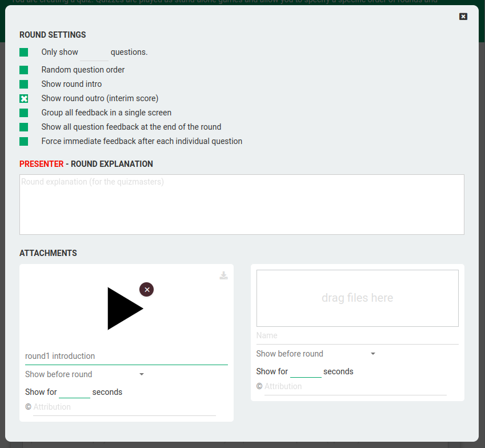This screenshot has height=448, width=485.
Task: Open the right attachment's Show before round dropdown
Action: (316, 354)
